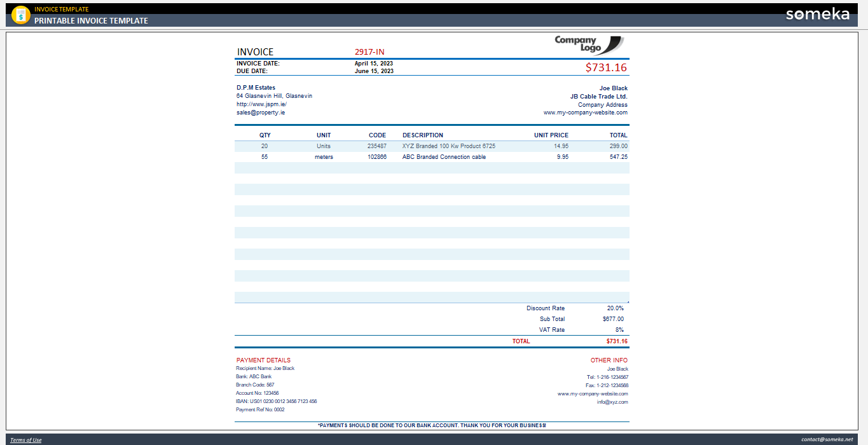
Task: Select the D.P.M Estates company name
Action: click(x=256, y=88)
